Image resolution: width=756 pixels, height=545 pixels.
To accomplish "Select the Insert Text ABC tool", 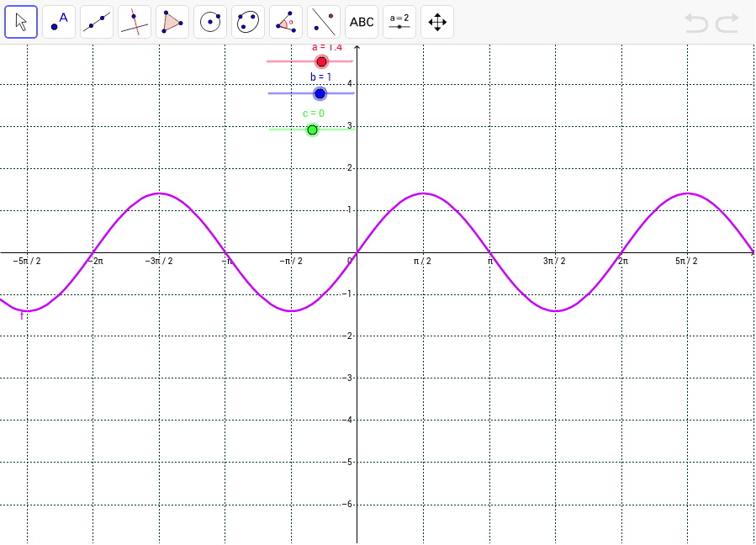I will [x=361, y=21].
